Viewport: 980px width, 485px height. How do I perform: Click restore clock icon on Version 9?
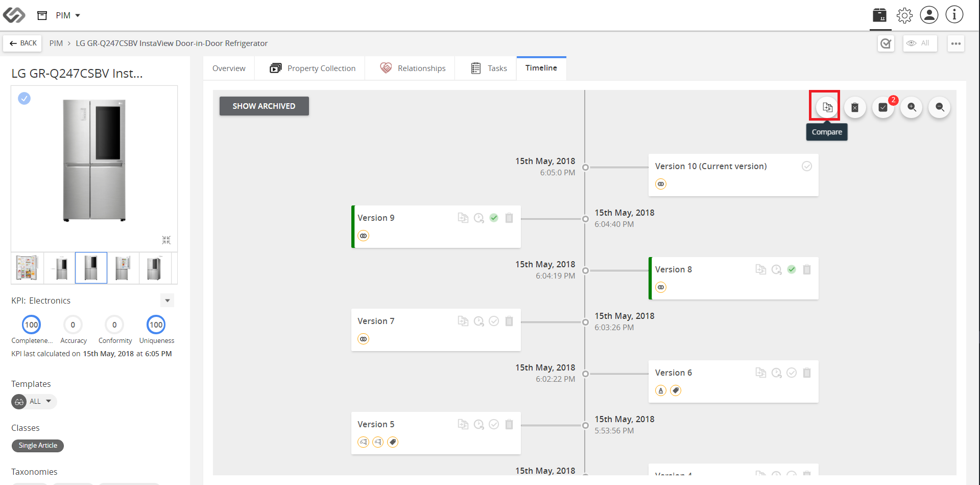pos(479,218)
